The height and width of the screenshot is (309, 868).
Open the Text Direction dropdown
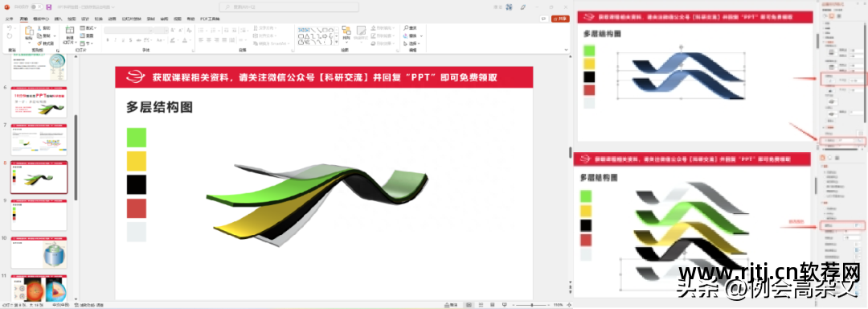coord(264,28)
